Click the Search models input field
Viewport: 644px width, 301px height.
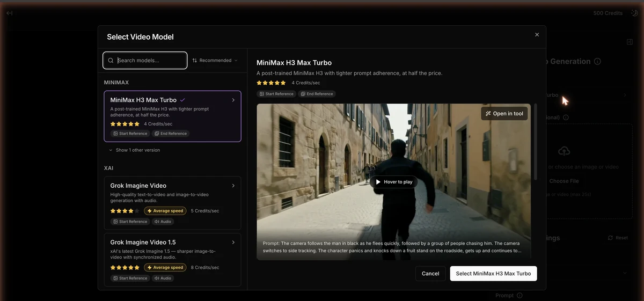[x=145, y=61]
